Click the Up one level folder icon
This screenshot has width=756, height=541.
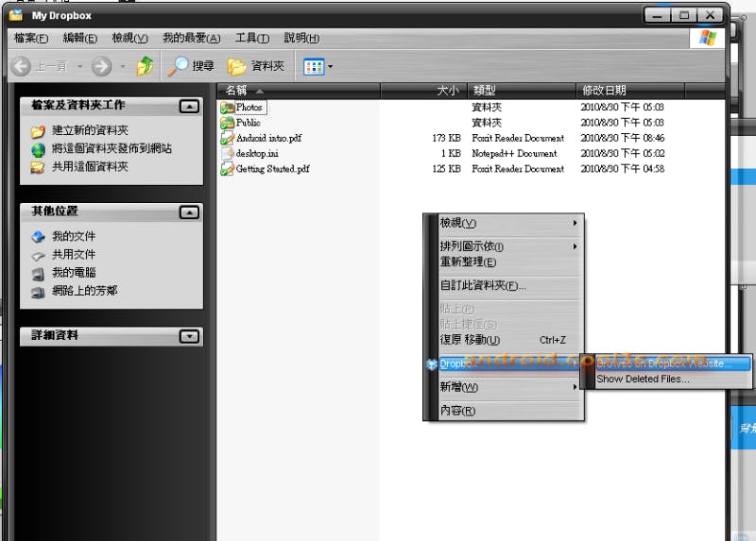(x=145, y=66)
